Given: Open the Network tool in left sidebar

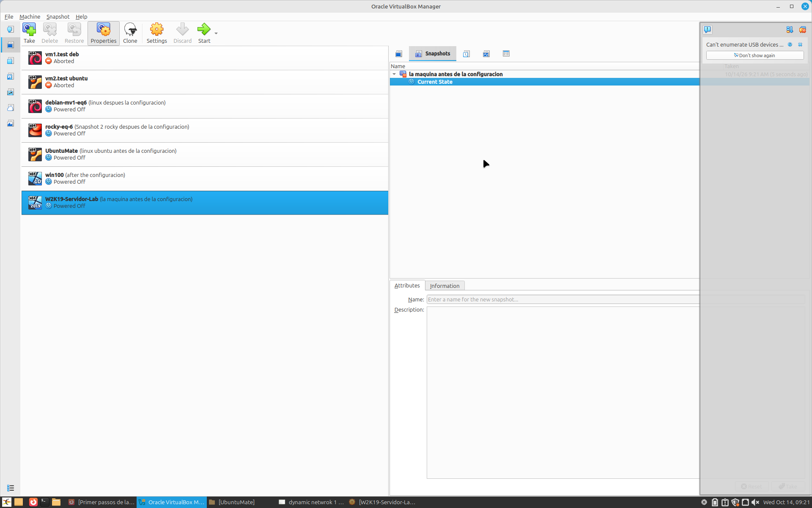Looking at the screenshot, I should (11, 92).
